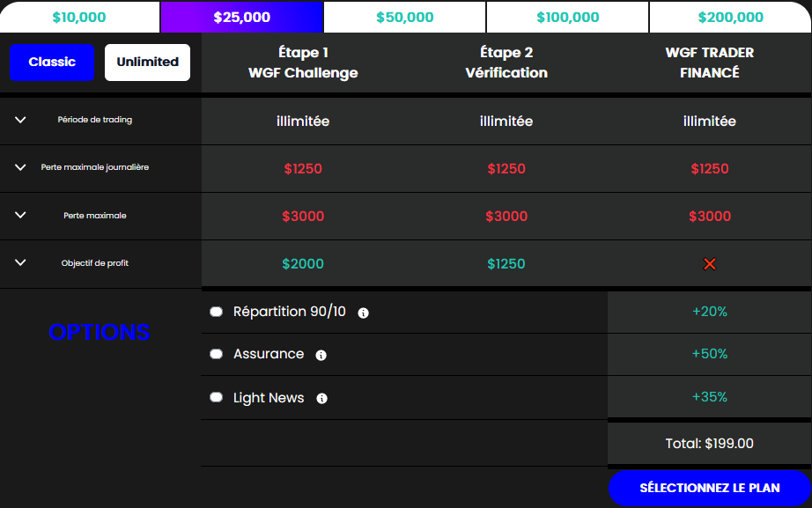Expand Perte maximale journalière details
Viewport: 812px width, 508px height.
(x=21, y=167)
